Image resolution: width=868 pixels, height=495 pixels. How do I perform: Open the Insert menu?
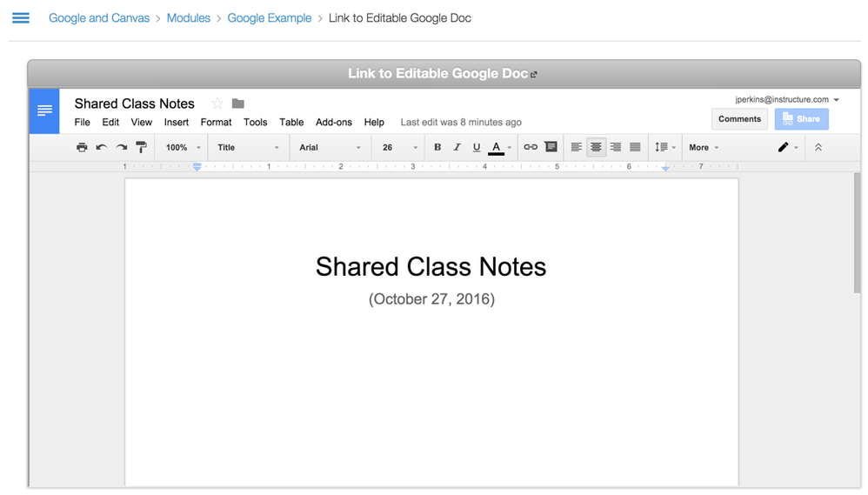click(176, 123)
